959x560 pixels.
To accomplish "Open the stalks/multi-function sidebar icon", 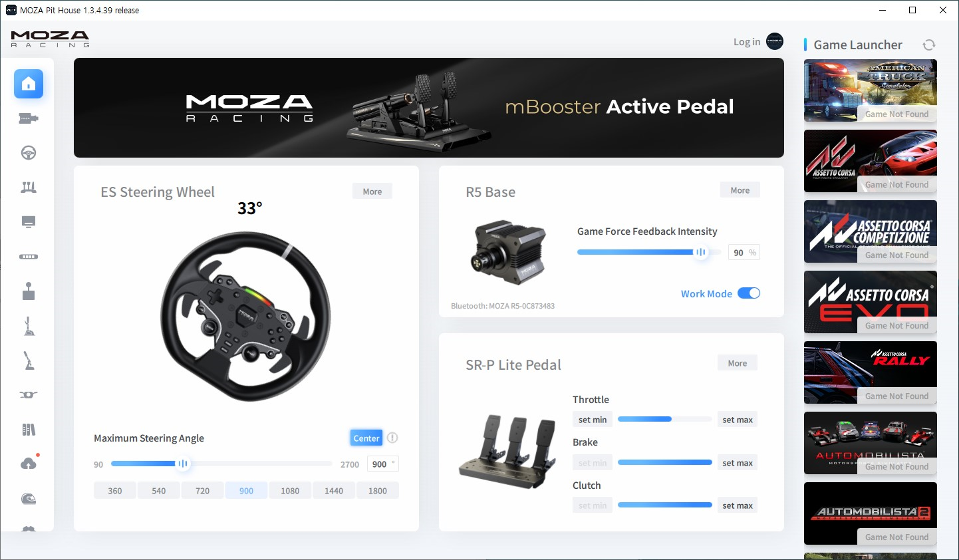I will (x=29, y=395).
